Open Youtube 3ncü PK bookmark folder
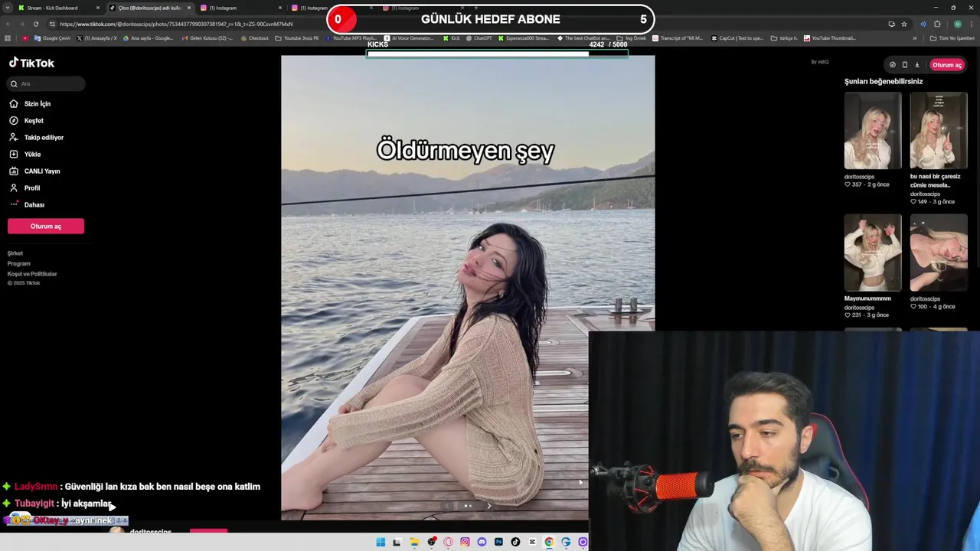This screenshot has height=551, width=980. [x=297, y=38]
